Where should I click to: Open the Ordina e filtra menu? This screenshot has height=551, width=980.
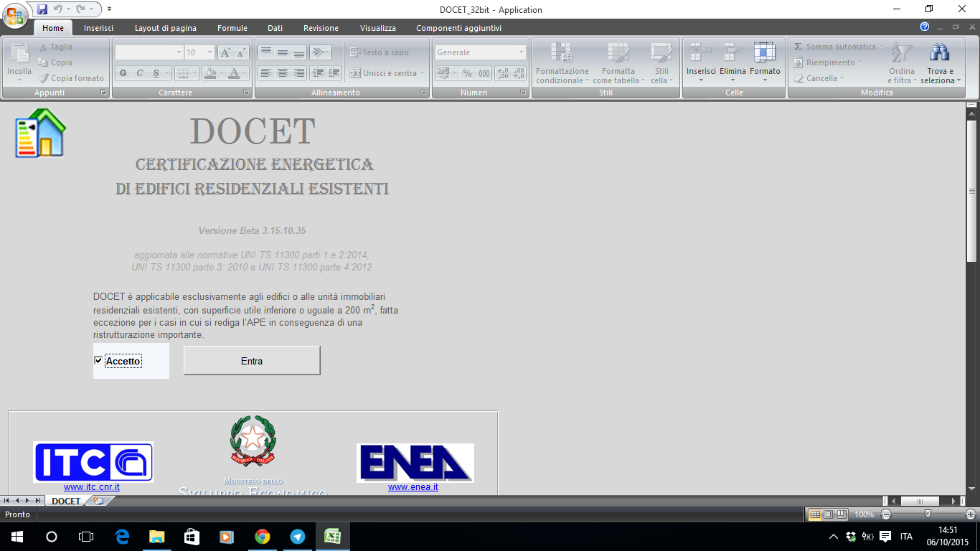pyautogui.click(x=902, y=63)
